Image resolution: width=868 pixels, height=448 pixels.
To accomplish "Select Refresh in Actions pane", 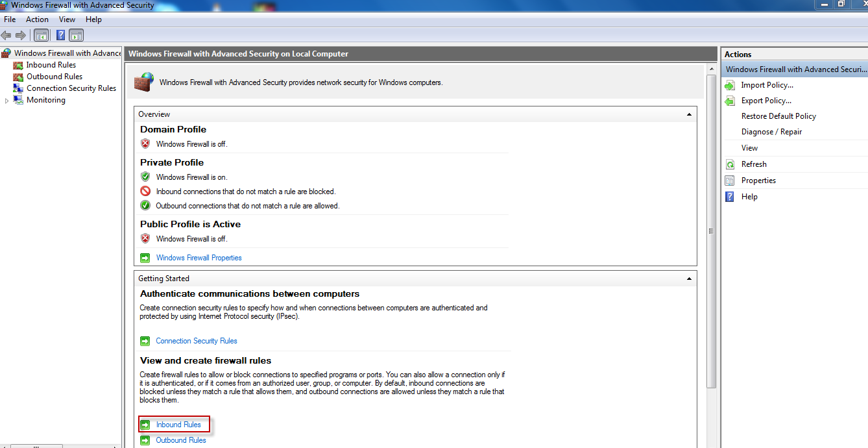I will [x=754, y=164].
